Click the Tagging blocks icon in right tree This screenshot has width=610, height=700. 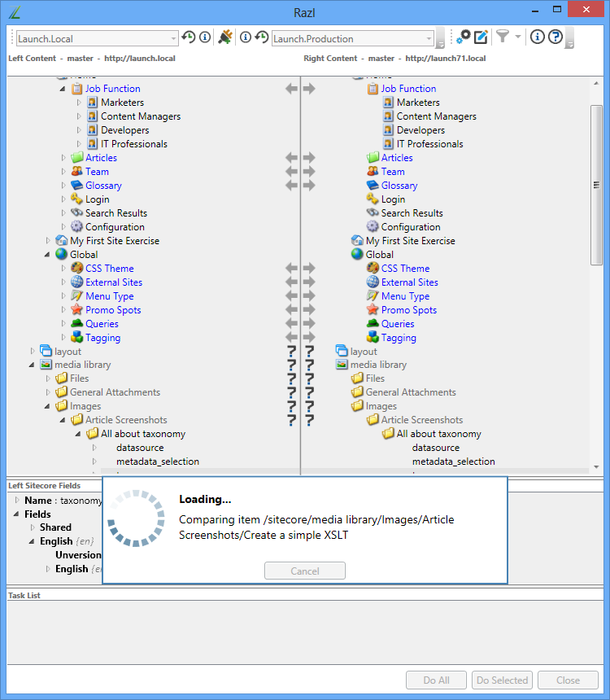coord(373,337)
